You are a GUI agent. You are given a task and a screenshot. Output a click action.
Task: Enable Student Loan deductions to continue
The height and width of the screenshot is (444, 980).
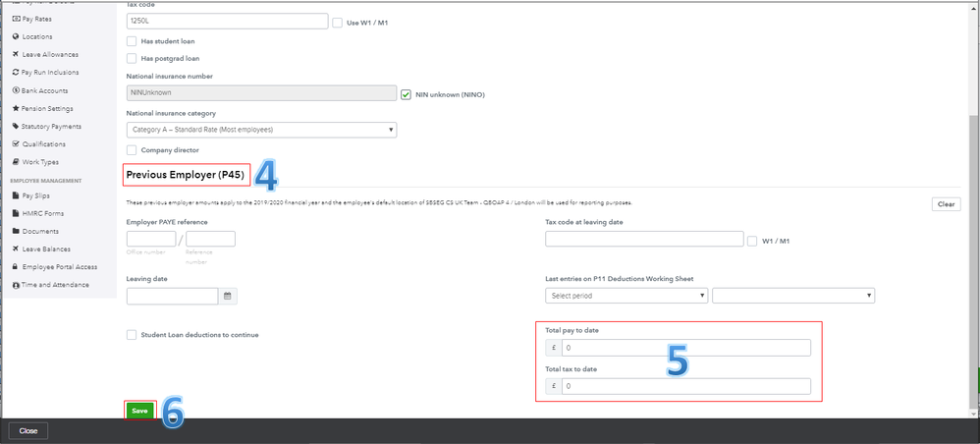(132, 335)
